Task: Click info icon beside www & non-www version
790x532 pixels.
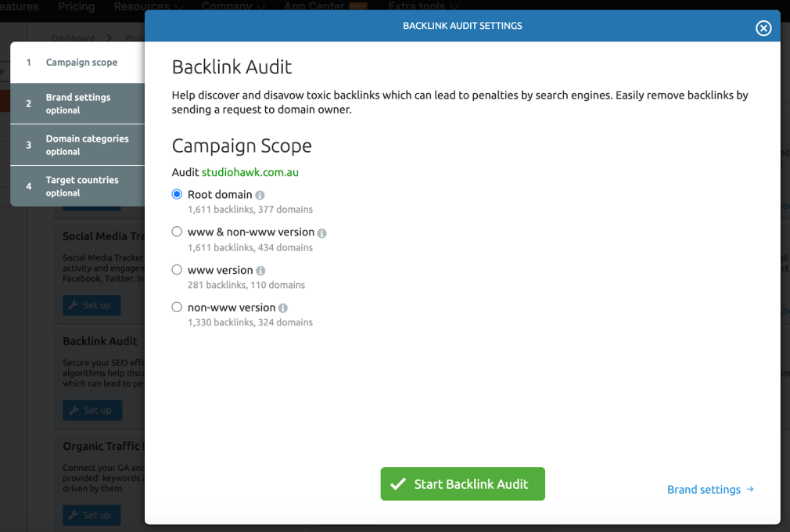Action: (321, 233)
